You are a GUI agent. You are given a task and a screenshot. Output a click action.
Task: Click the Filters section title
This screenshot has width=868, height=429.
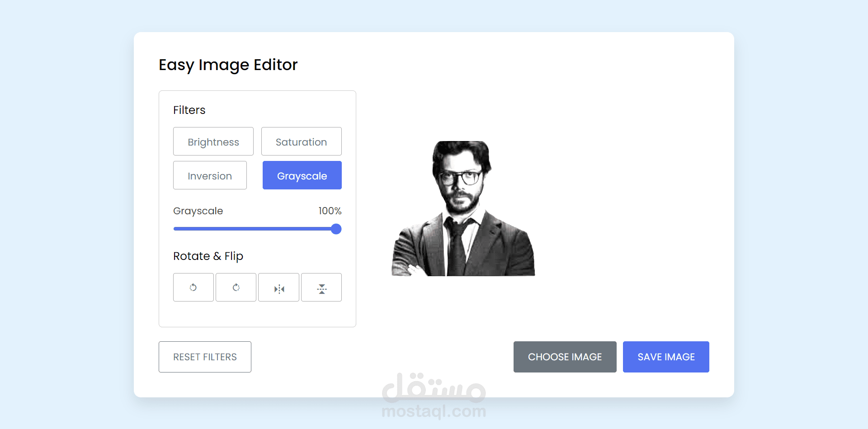click(189, 110)
